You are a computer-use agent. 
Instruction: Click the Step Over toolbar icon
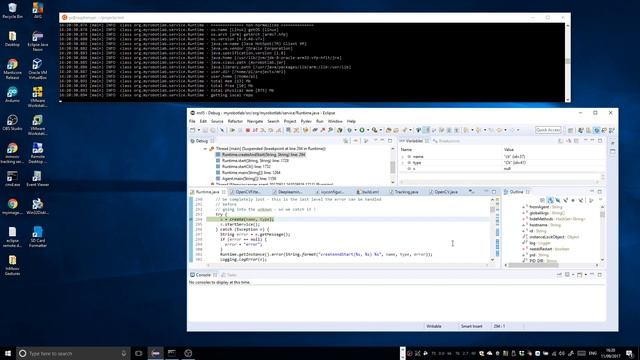[x=271, y=130]
